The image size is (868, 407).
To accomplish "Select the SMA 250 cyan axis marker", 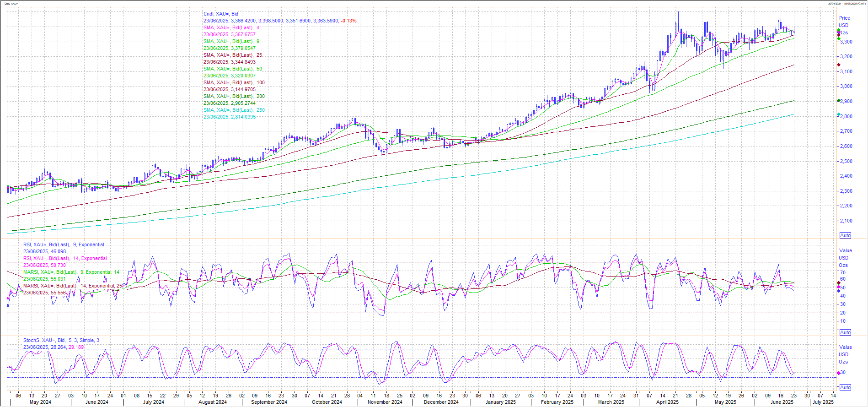I will [x=839, y=114].
